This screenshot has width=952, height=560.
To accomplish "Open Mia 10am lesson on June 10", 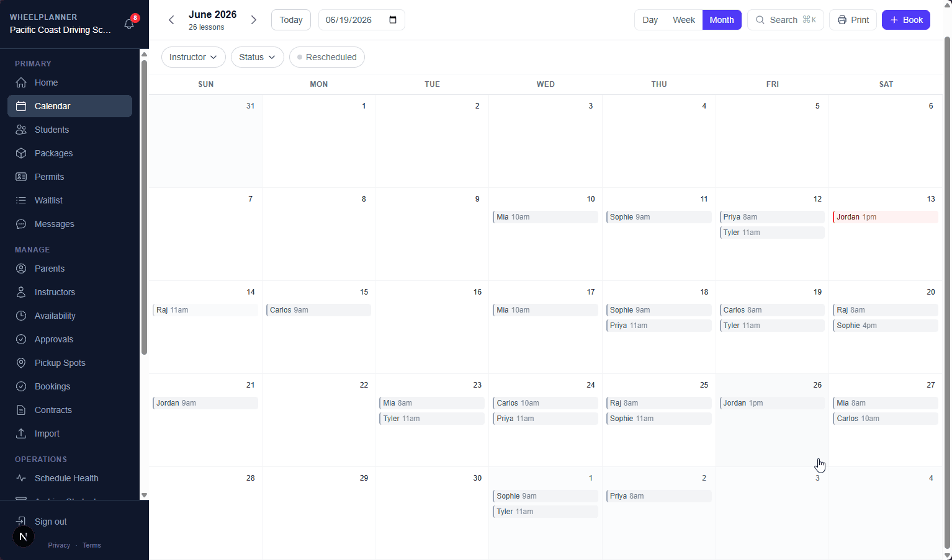I will [546, 217].
